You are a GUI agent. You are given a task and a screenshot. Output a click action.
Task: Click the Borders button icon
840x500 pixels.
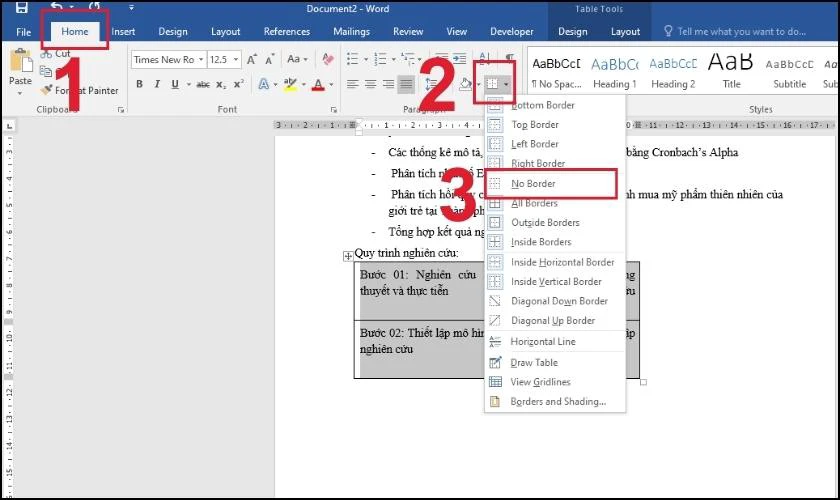[492, 84]
